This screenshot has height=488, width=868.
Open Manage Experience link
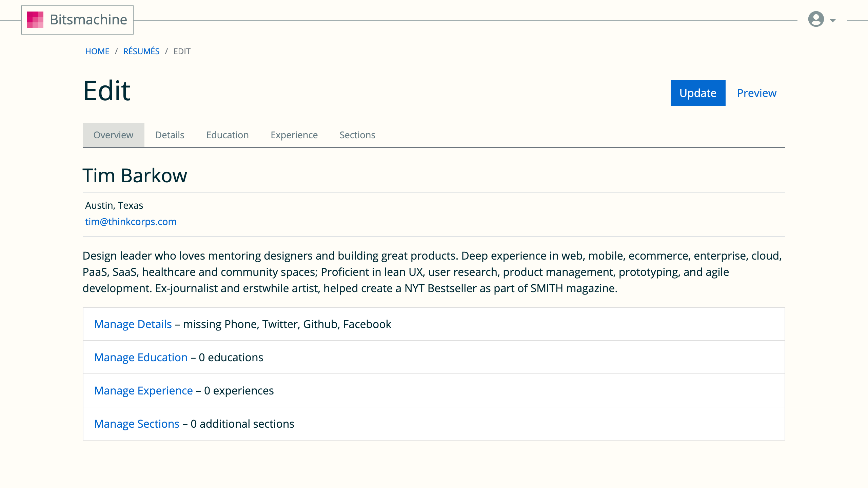[143, 390]
